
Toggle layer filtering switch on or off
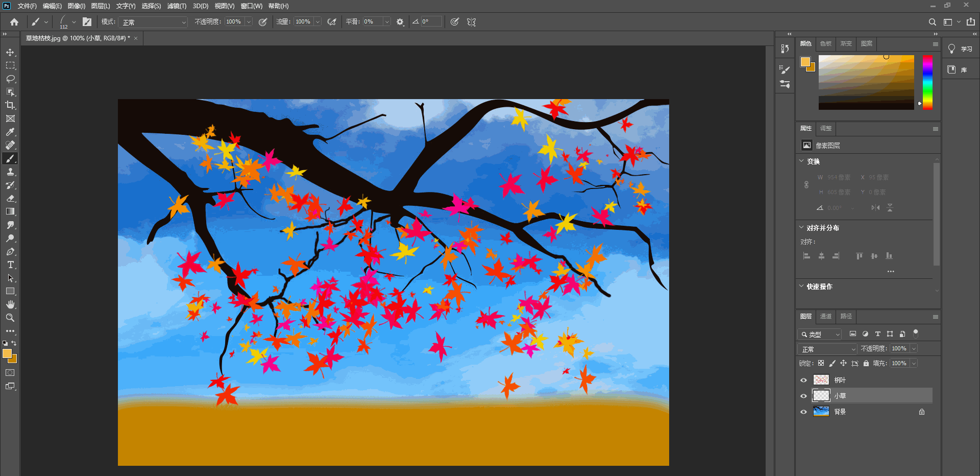(x=916, y=333)
